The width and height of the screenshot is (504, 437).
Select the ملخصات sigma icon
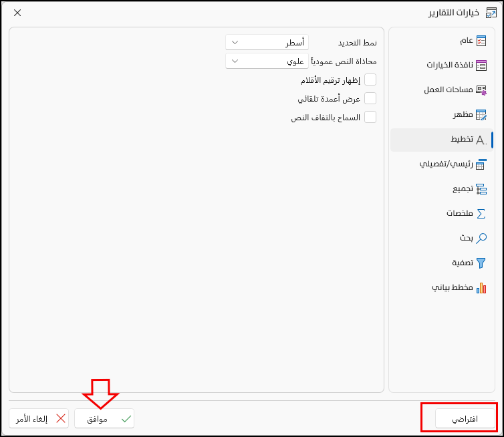(481, 214)
